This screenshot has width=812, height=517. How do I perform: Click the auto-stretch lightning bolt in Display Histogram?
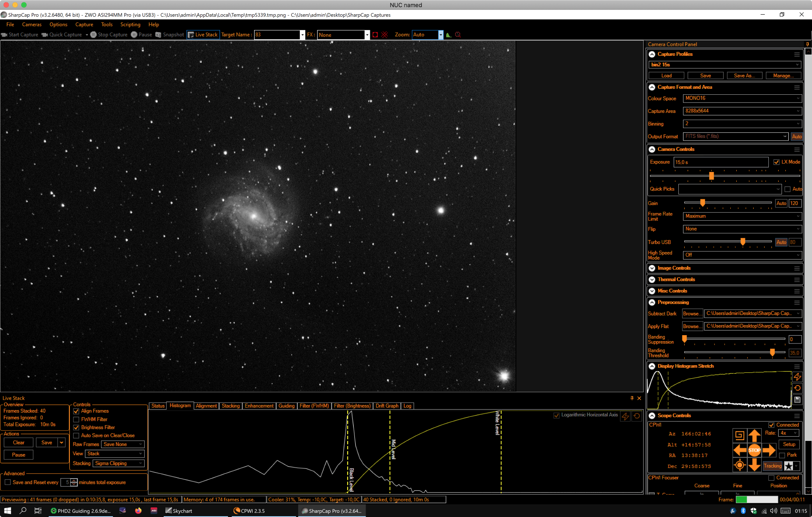coord(797,377)
